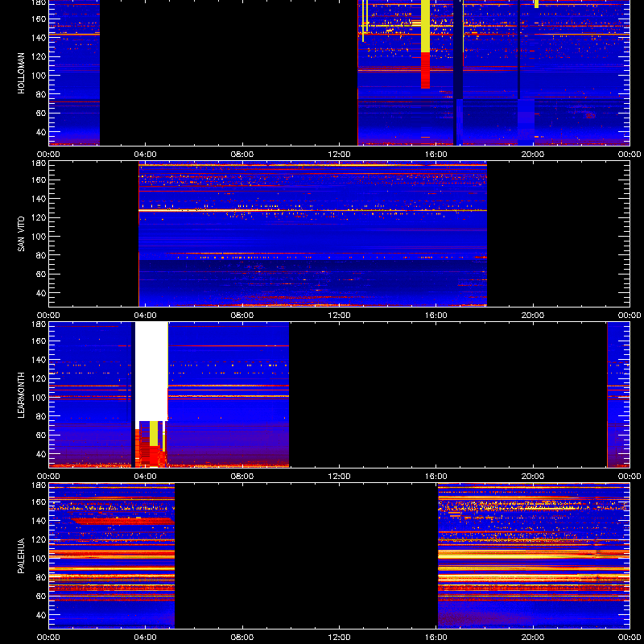644x644 pixels.
Task: Select 04:00 tick label under Holloman panel
Action: (x=146, y=155)
